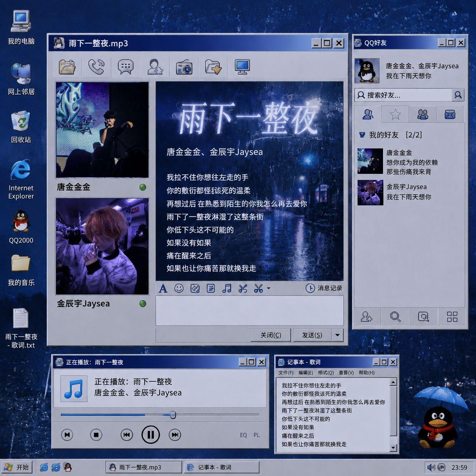Click the 关闭(C) button

coord(271,335)
